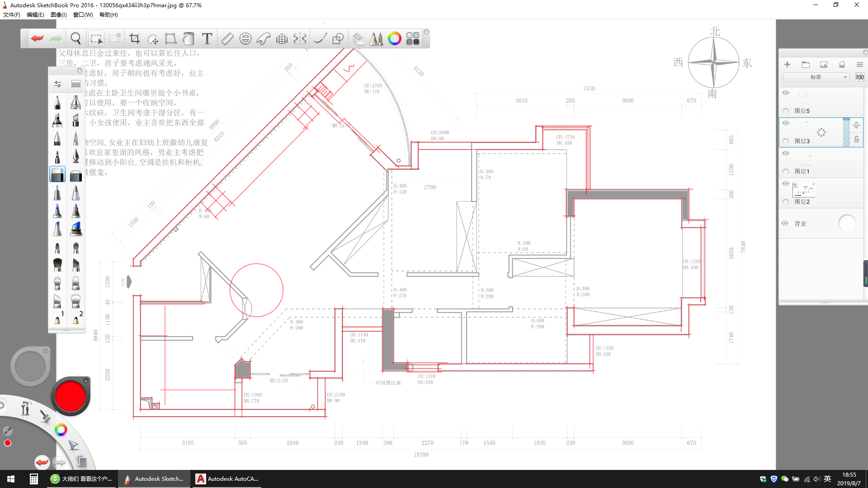Screen dimensions: 868x488
Task: Click radio circle beside 图层2
Action: coord(786,202)
